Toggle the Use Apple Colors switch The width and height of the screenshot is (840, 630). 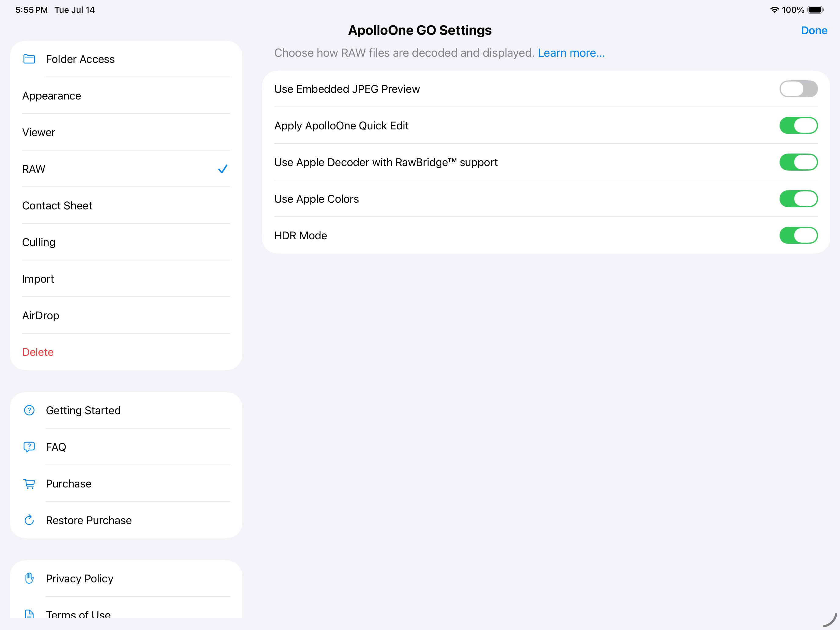pos(798,199)
